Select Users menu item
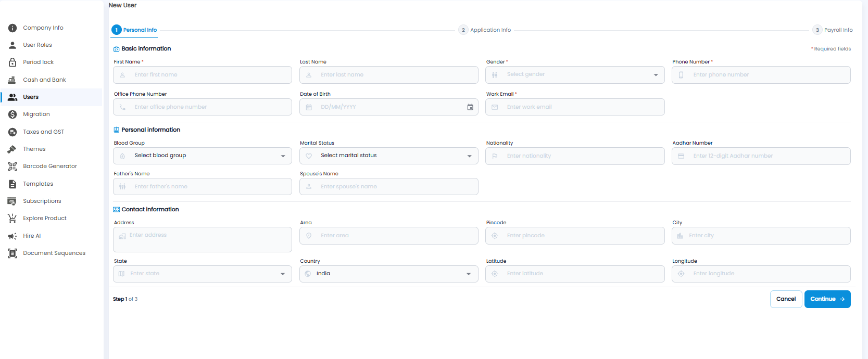This screenshot has width=868, height=359. pyautogui.click(x=51, y=97)
